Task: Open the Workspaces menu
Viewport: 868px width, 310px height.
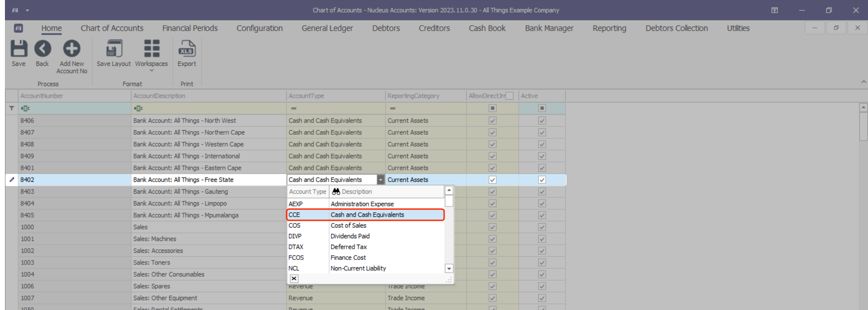Action: (x=151, y=56)
